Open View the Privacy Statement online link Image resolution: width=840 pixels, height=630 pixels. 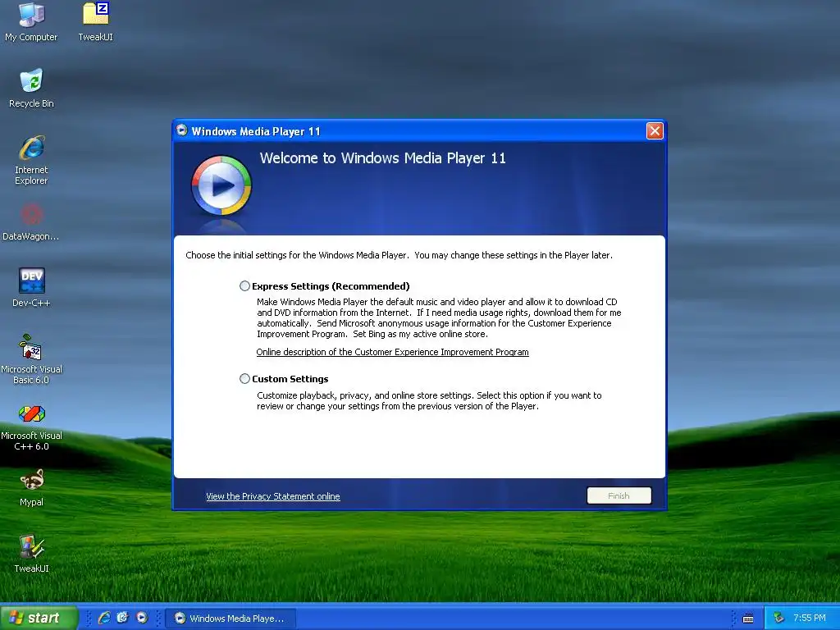[272, 496]
